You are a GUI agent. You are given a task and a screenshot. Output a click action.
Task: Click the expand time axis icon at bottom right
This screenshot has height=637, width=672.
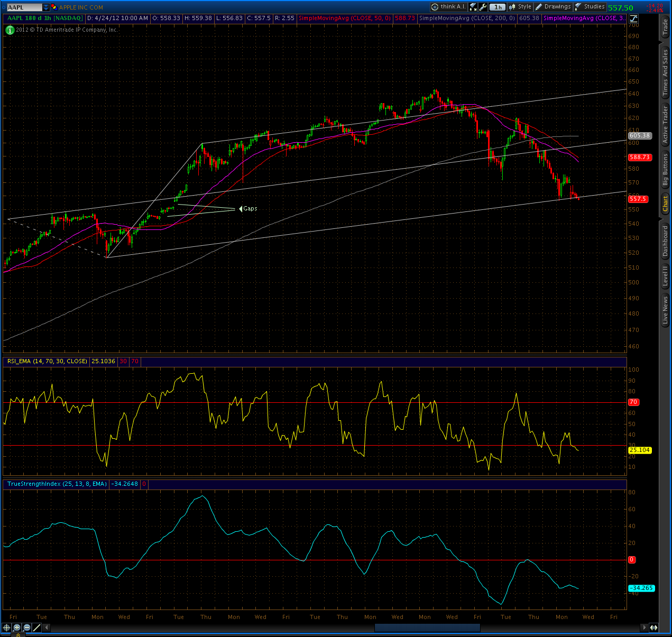[654, 627]
